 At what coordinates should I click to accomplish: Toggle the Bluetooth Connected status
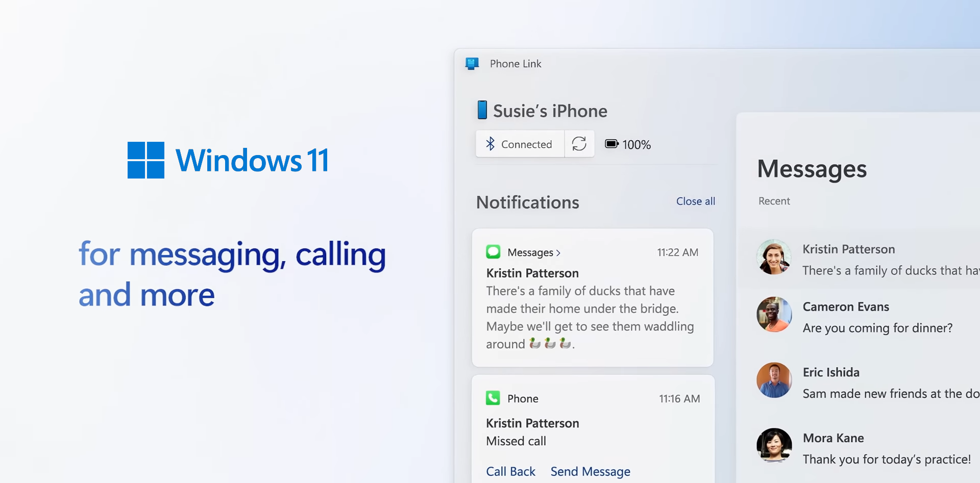[x=520, y=144]
